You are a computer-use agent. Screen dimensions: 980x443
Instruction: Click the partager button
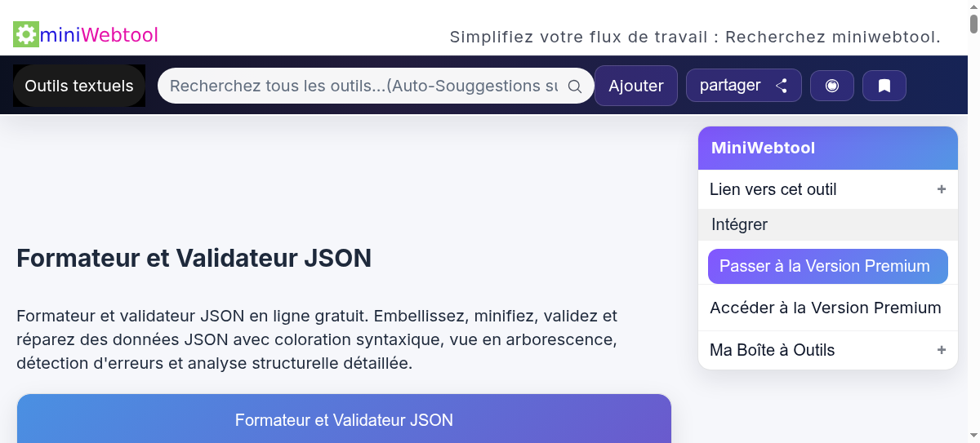(x=744, y=86)
